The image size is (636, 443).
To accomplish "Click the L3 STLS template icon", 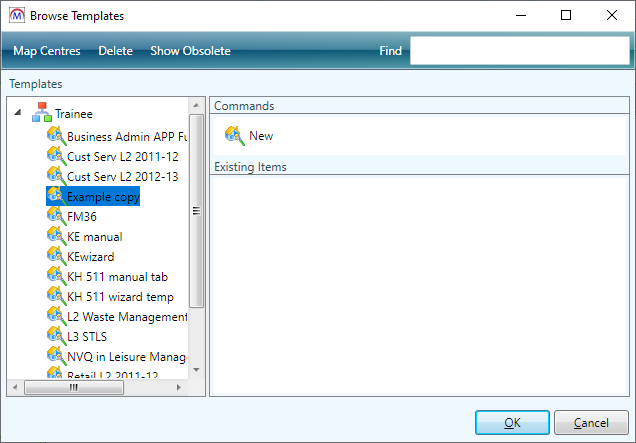I will click(x=55, y=337).
